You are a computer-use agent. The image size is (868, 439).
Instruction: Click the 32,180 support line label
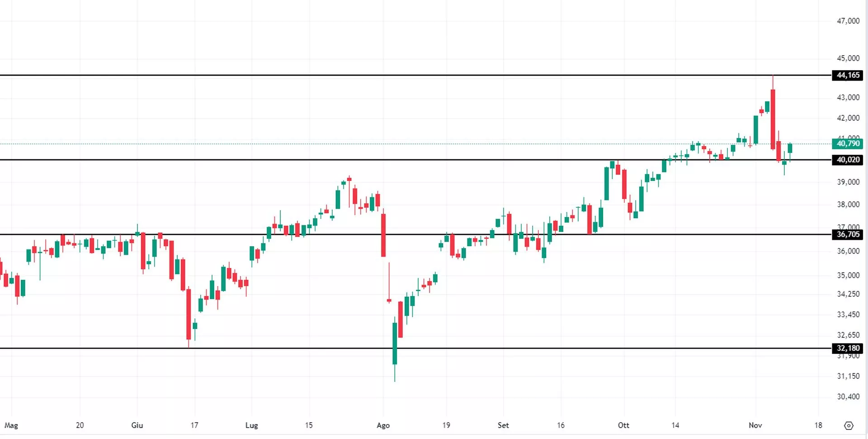coord(848,348)
